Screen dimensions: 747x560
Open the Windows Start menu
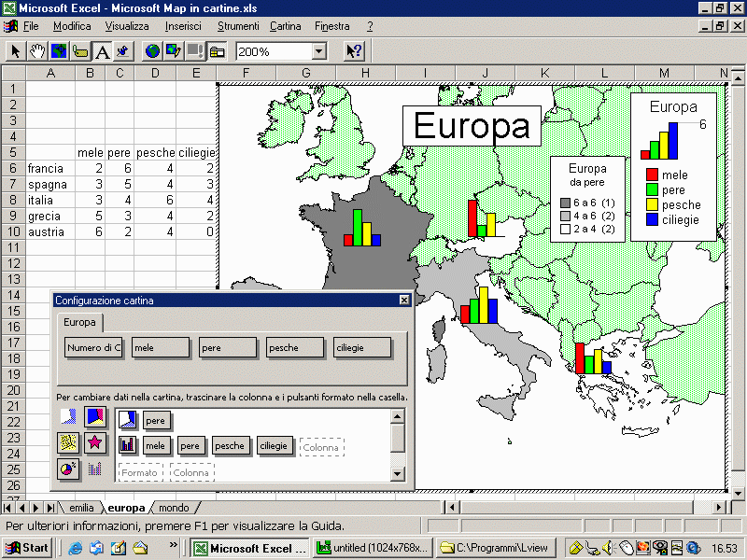pos(27,548)
